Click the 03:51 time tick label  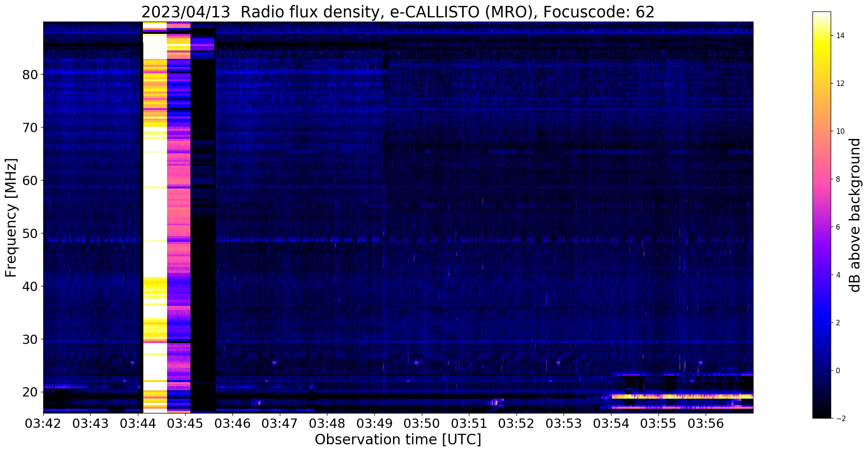click(469, 423)
